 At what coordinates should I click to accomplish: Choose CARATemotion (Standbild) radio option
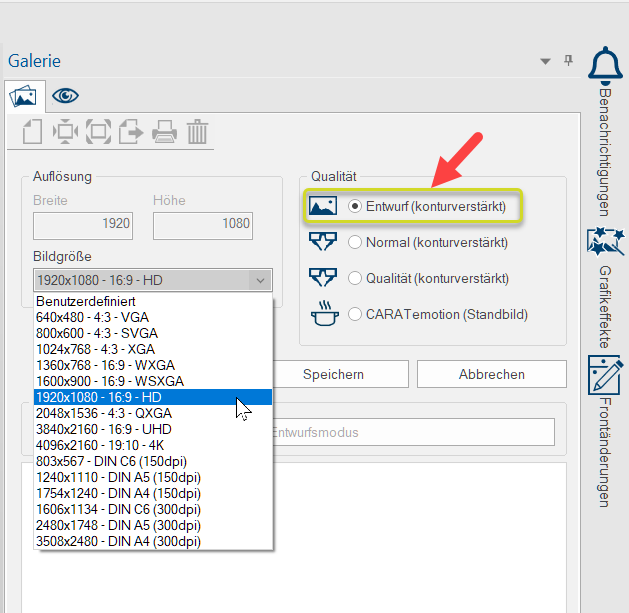point(355,314)
